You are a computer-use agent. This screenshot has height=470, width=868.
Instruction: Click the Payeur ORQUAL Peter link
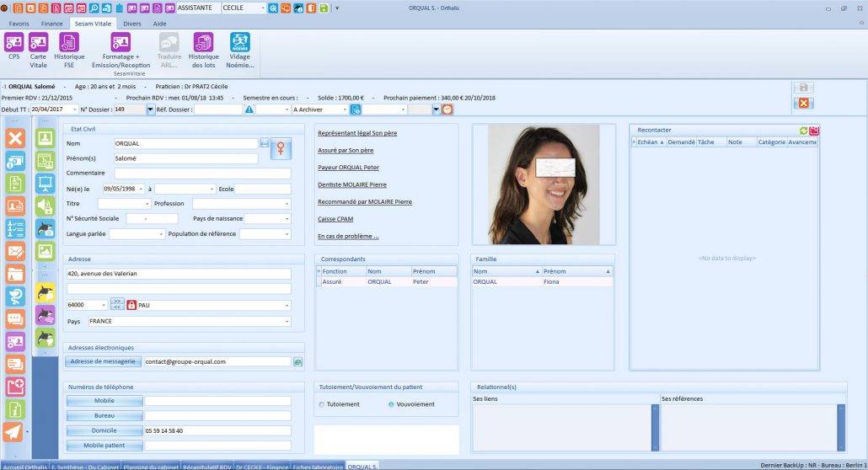pos(348,168)
